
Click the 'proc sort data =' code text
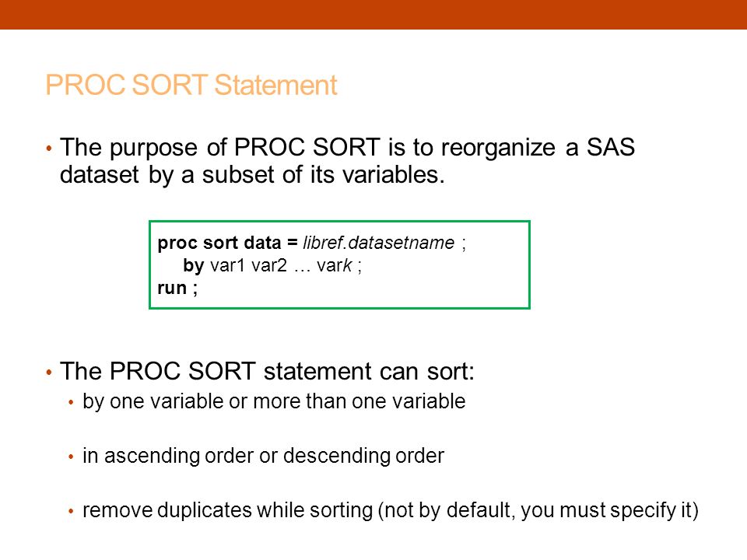[228, 243]
